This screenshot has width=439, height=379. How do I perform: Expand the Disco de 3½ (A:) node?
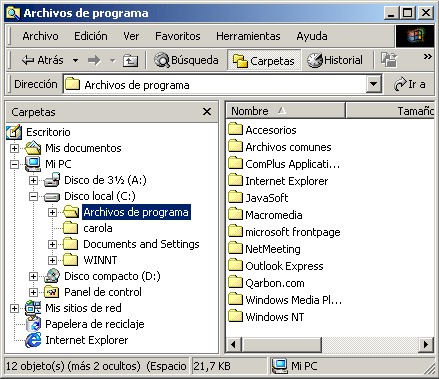[33, 180]
